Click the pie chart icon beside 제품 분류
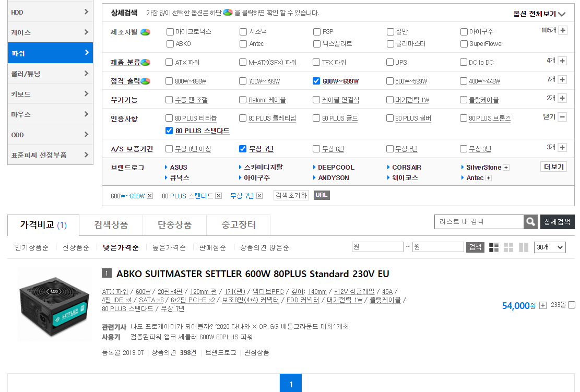This screenshot has height=392, width=580. click(x=145, y=62)
